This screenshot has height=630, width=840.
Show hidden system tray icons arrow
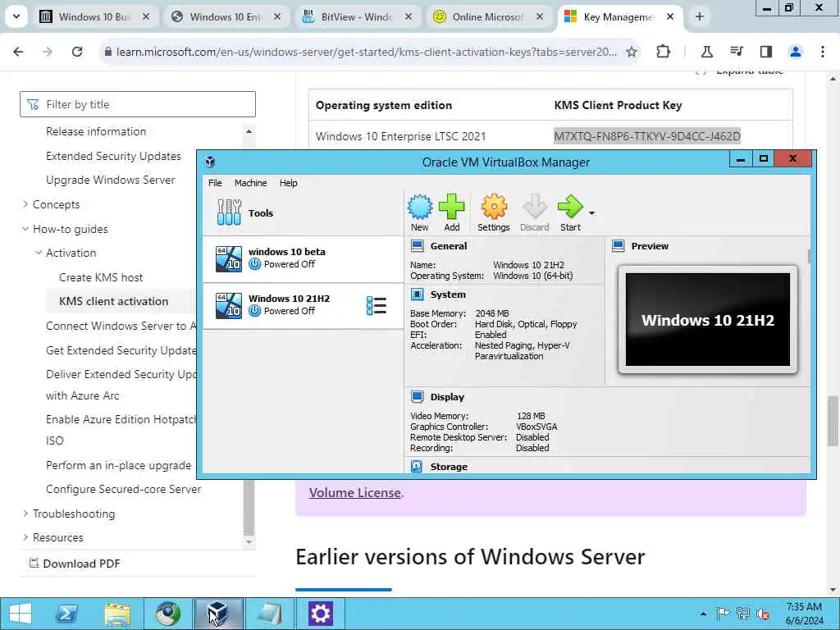703,614
